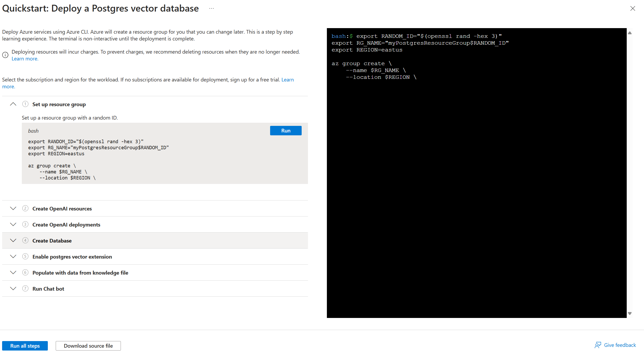The image size is (644, 355).
Task: Click Run all steps button
Action: (25, 346)
